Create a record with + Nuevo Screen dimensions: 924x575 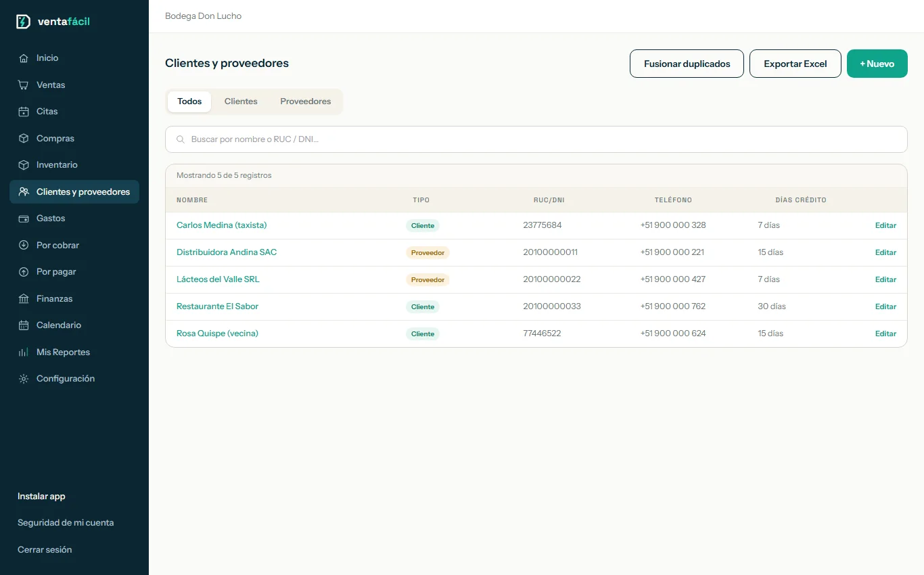coord(877,64)
